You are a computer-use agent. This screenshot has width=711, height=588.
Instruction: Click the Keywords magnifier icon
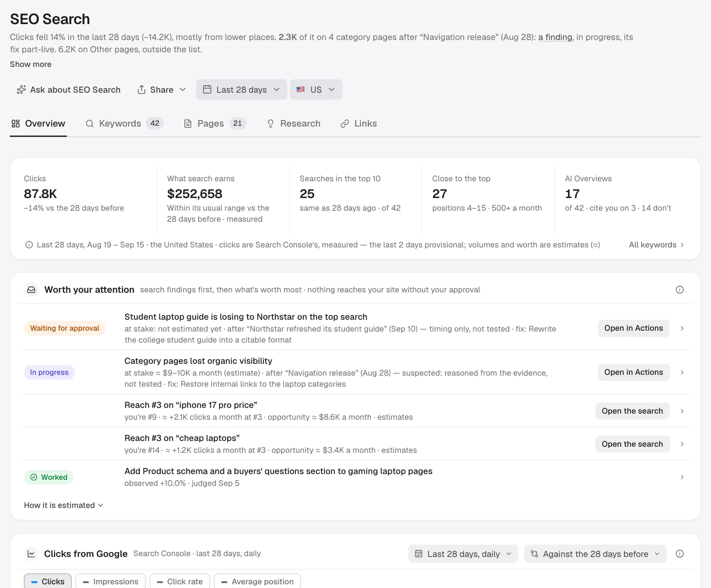[89, 123]
